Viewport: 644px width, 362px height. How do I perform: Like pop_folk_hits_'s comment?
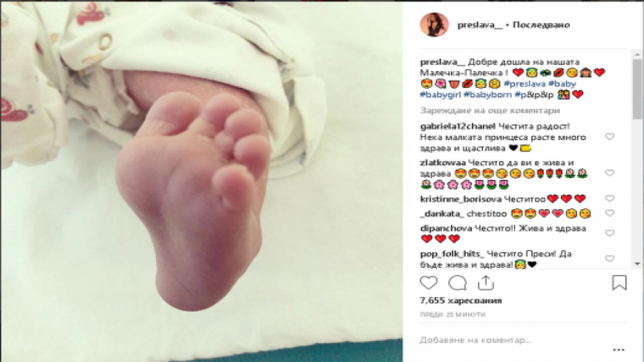pos(610,259)
